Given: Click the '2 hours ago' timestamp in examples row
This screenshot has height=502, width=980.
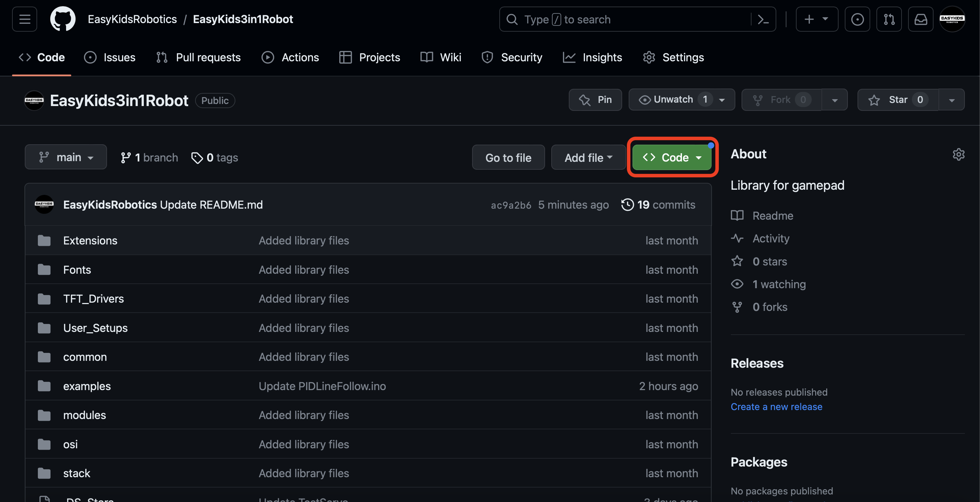Looking at the screenshot, I should pyautogui.click(x=669, y=386).
